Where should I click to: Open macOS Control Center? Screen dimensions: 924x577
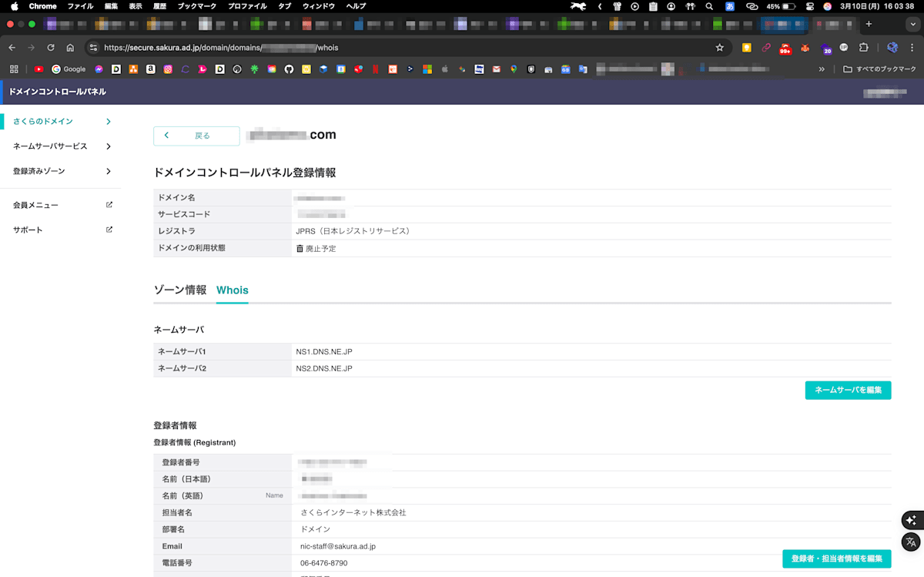pos(809,6)
